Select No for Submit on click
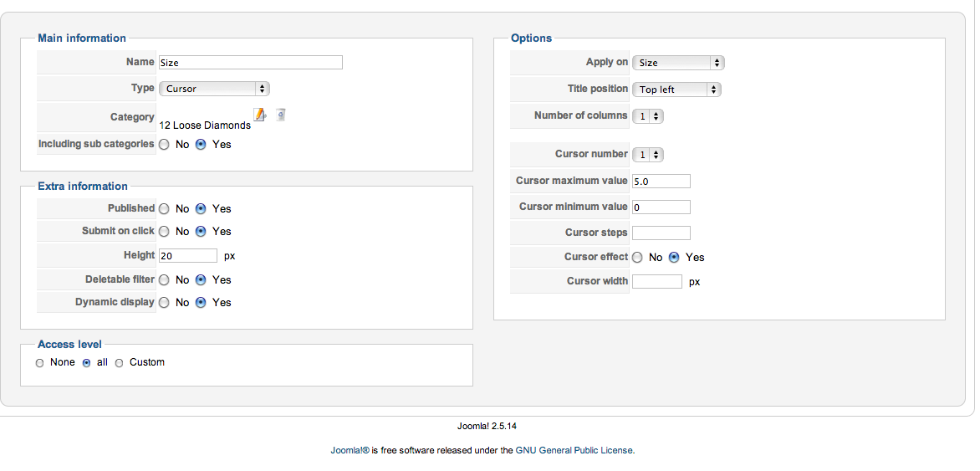Viewport: 980px width, 471px height. point(164,232)
